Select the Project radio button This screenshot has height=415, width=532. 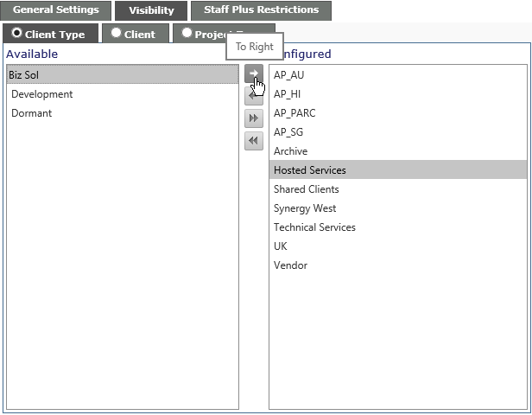[x=187, y=33]
